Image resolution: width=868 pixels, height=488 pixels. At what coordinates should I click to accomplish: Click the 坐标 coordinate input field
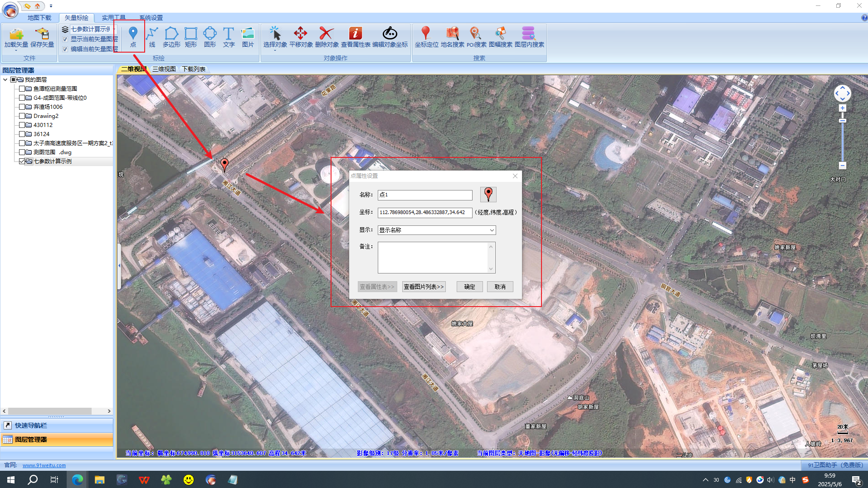(425, 212)
